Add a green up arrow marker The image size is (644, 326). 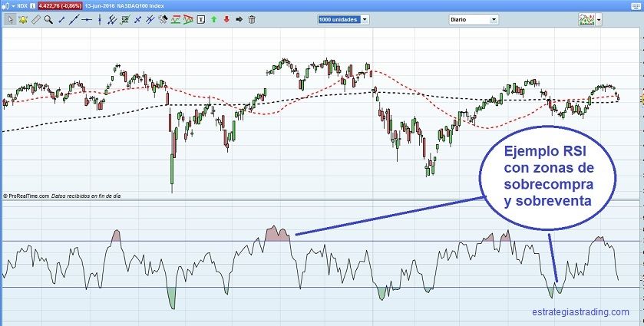pos(213,19)
